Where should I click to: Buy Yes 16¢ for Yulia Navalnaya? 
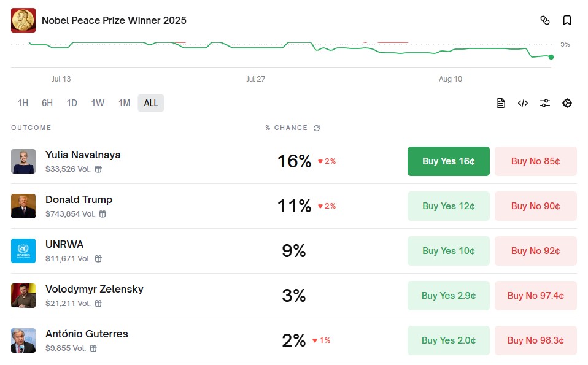(449, 161)
